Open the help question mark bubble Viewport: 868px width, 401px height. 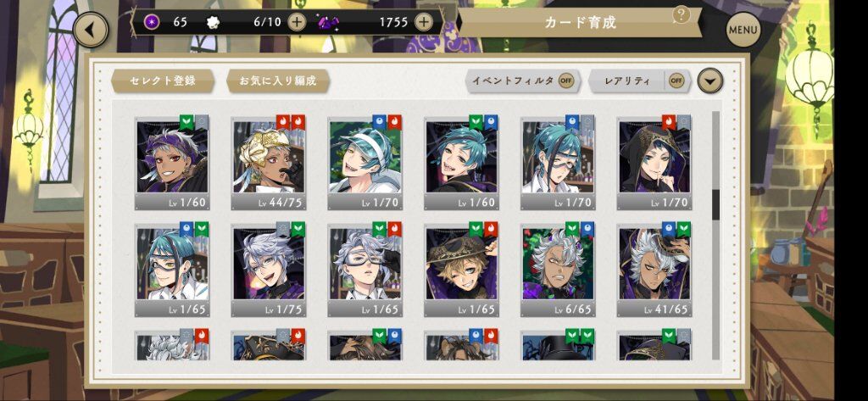pyautogui.click(x=681, y=15)
